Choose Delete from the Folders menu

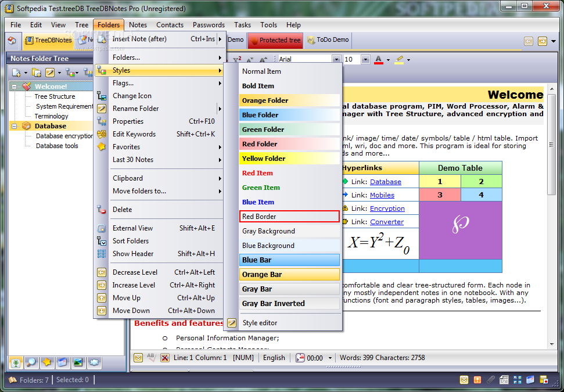pos(159,209)
